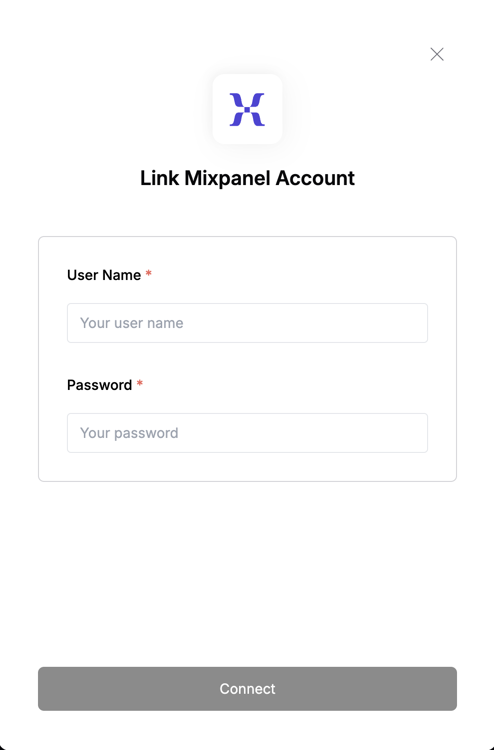Click the word 'Account' in the title
495x750 pixels.
(315, 178)
